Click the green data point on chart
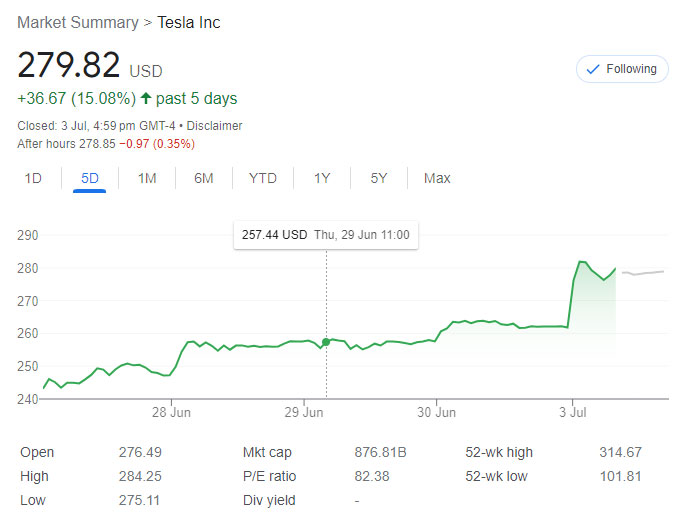Screen dimensions: 690x527 point(326,342)
